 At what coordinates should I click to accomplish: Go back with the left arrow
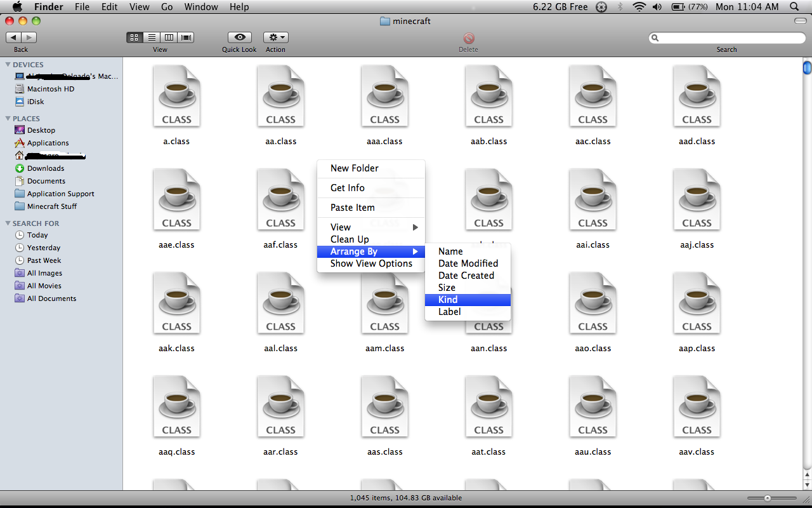[x=13, y=37]
